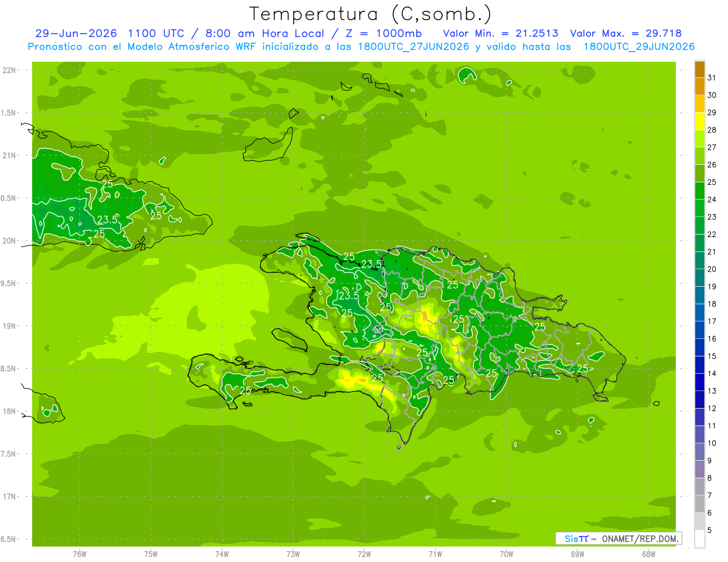Click the '1100 UTC' time text
The height and width of the screenshot is (562, 728).
click(157, 33)
